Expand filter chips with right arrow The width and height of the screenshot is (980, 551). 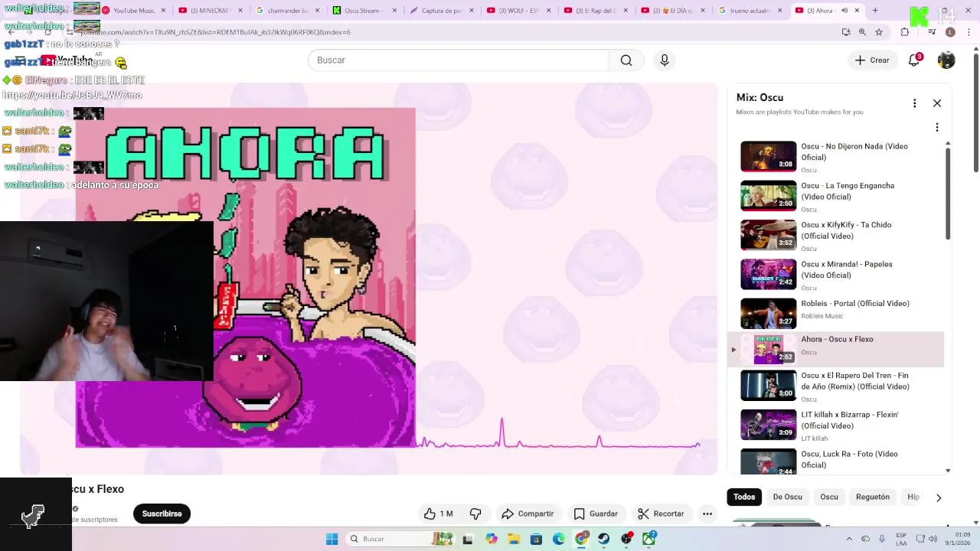point(939,497)
